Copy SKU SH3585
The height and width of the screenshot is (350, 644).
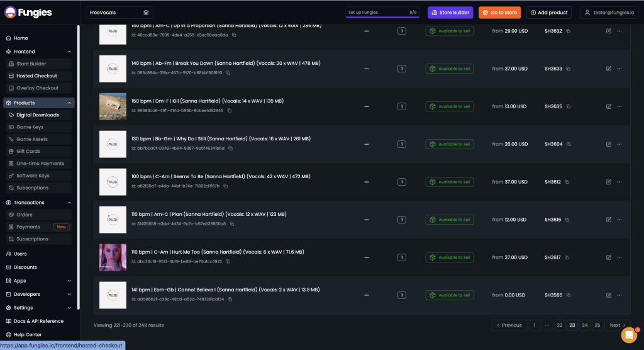[569, 295]
